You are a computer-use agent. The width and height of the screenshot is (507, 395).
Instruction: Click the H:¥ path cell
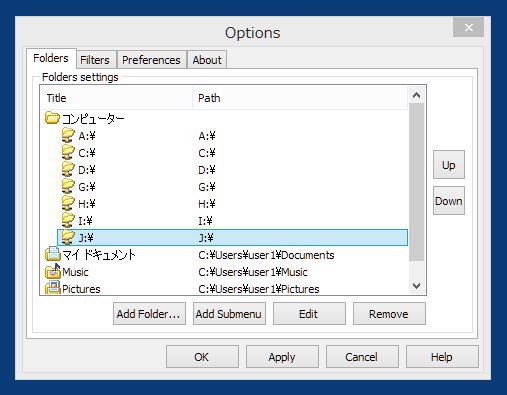[207, 204]
